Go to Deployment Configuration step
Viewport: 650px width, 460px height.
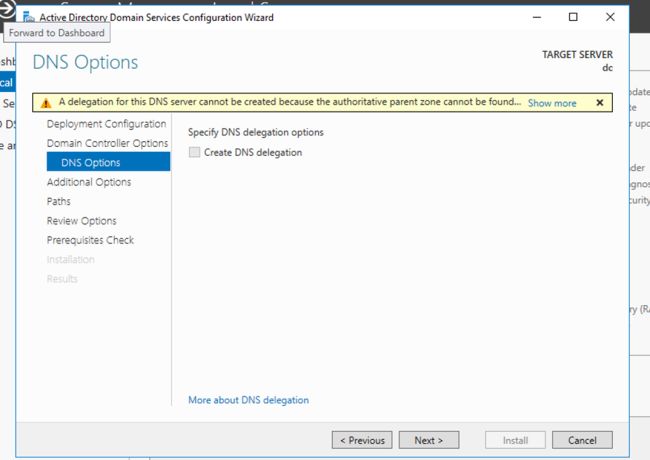[107, 124]
